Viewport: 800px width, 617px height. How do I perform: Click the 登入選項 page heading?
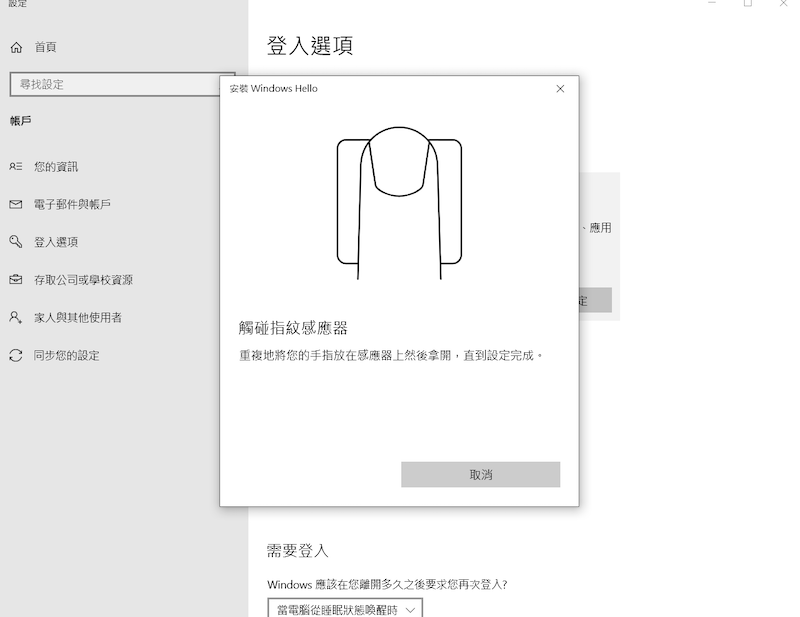(310, 46)
